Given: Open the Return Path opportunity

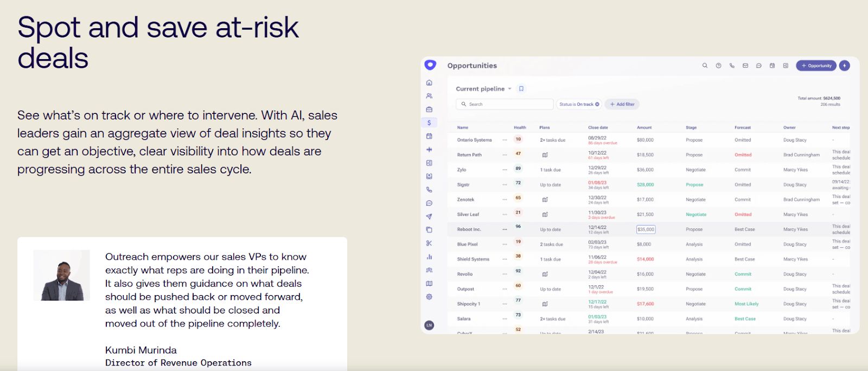Looking at the screenshot, I should point(469,155).
